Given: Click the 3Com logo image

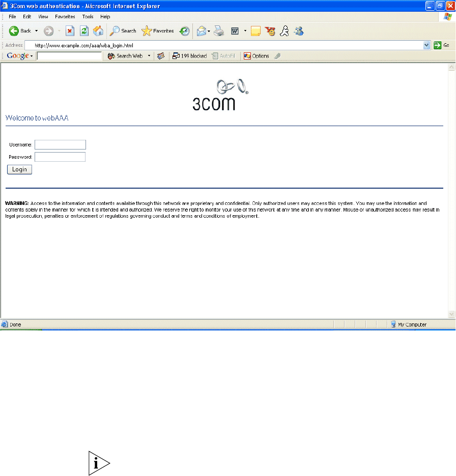Looking at the screenshot, I should pyautogui.click(x=220, y=95).
